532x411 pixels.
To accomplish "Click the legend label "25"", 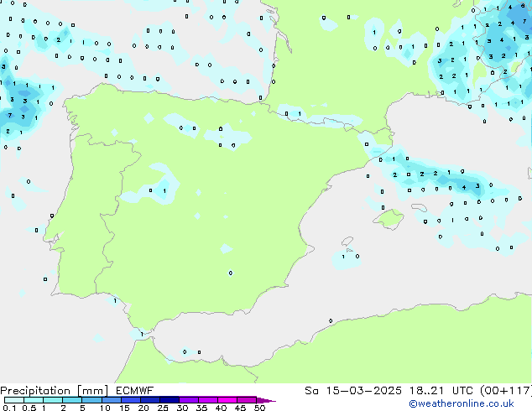I will click(163, 408).
